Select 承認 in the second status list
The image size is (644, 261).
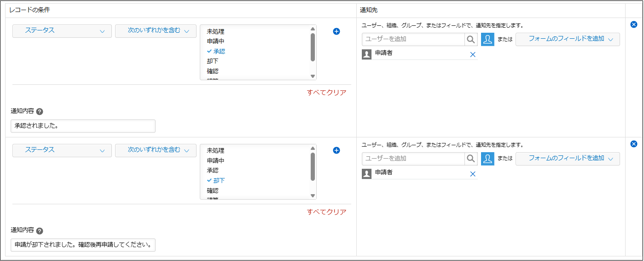(213, 171)
